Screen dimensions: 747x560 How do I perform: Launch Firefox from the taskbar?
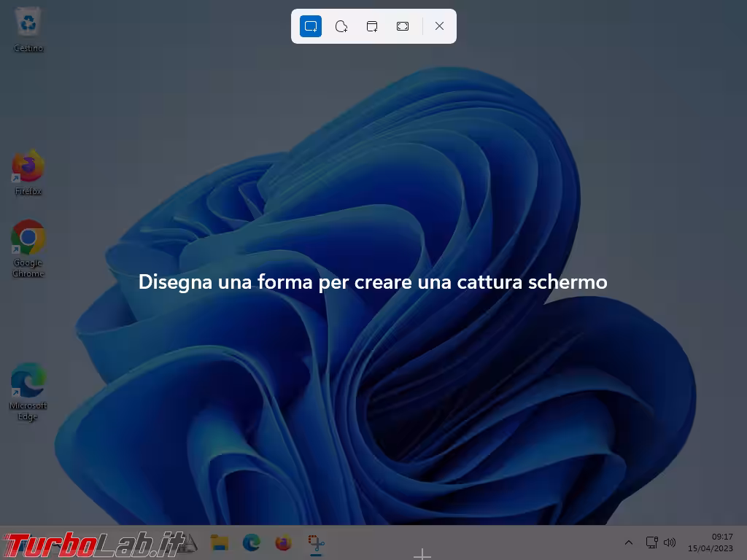point(284,542)
